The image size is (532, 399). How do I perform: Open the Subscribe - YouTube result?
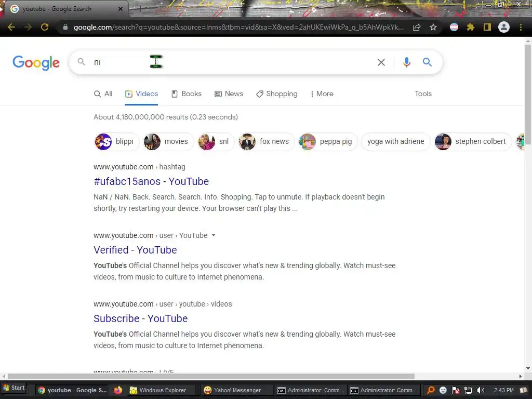pos(141,318)
